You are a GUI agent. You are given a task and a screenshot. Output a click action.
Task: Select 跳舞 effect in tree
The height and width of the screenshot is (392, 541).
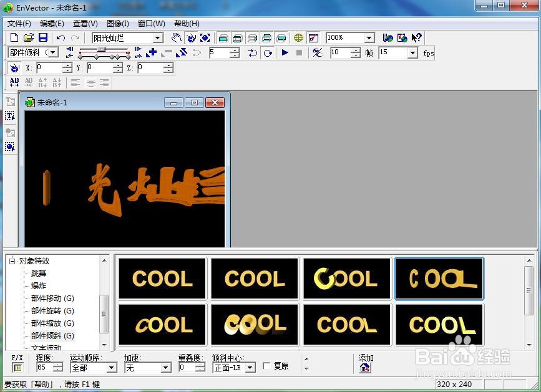pyautogui.click(x=39, y=274)
